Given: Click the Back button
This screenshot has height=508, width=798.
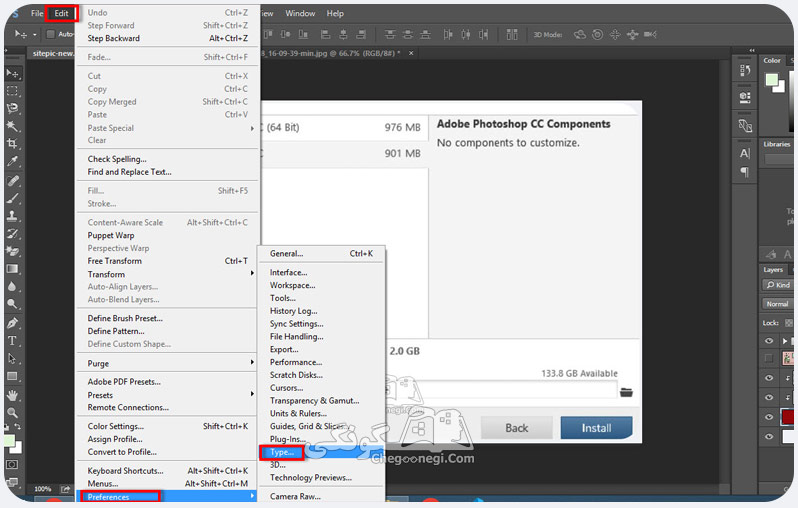Looking at the screenshot, I should (x=517, y=428).
